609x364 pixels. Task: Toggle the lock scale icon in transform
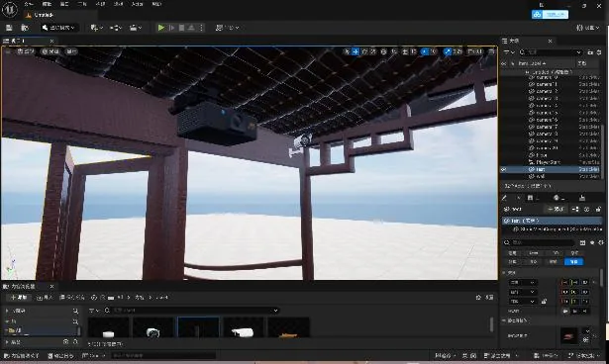pyautogui.click(x=544, y=301)
